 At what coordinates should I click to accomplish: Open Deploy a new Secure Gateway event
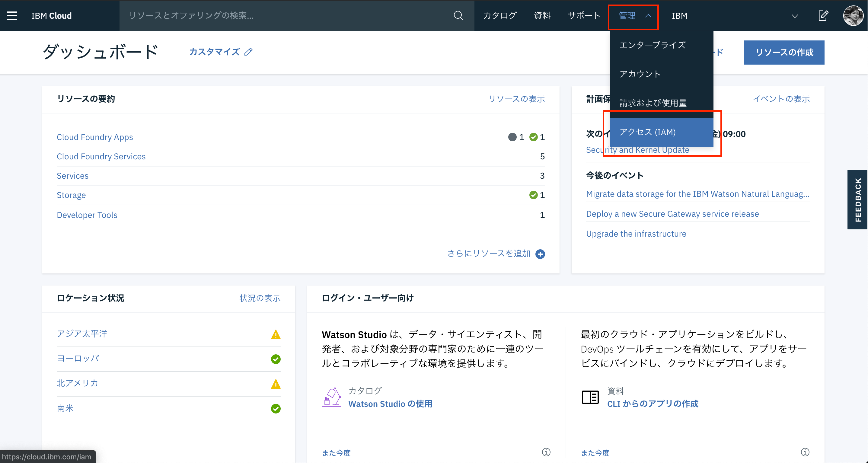672,214
